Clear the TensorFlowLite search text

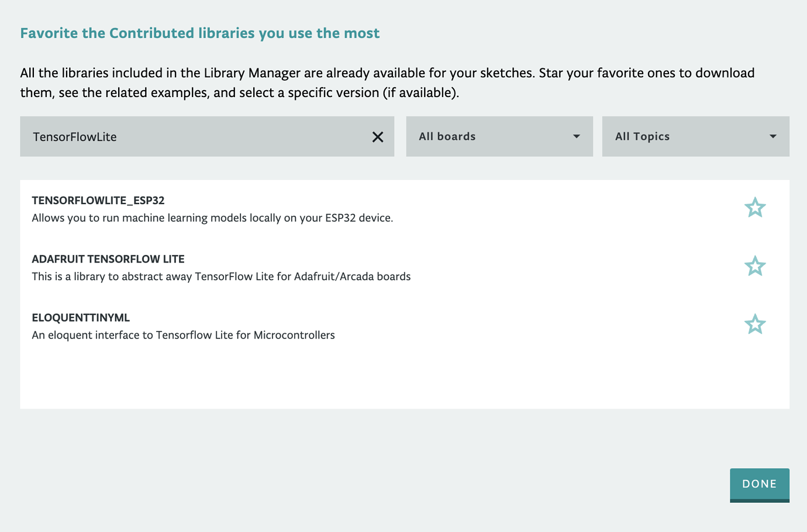(378, 137)
